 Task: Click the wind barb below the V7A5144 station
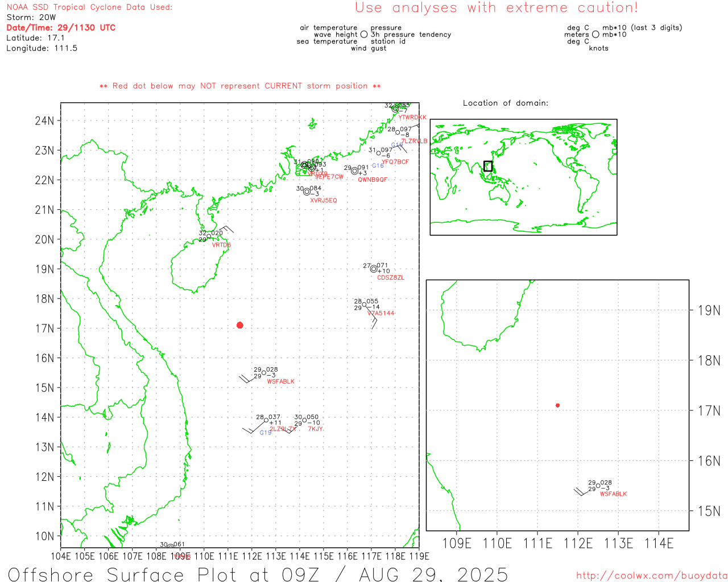(x=370, y=317)
